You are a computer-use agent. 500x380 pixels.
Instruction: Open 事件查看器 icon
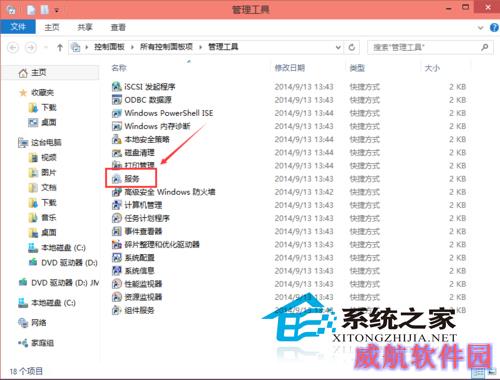pos(116,231)
